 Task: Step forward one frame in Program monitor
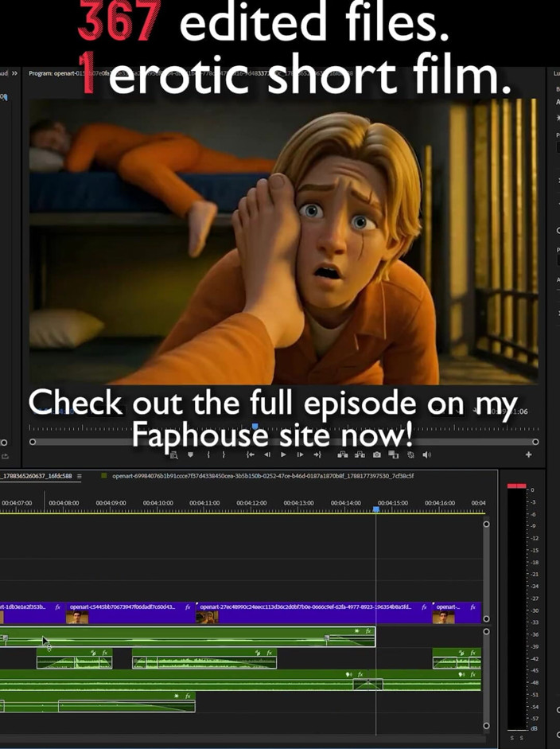coord(301,454)
